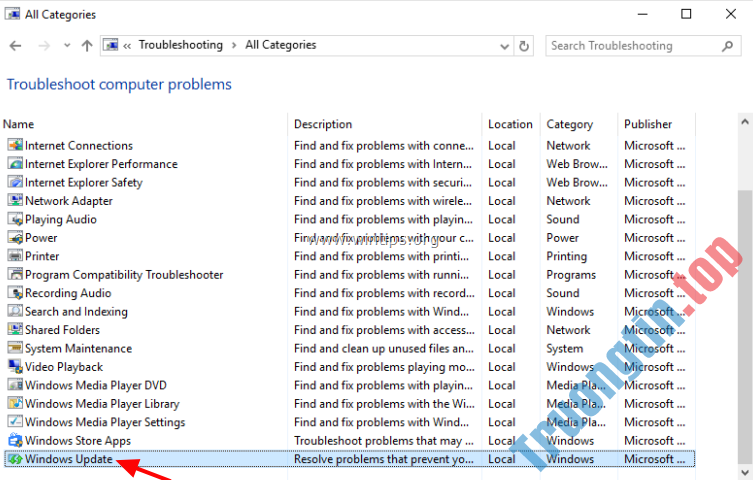Click the Program Compatibility Troubleshooter icon

(15, 274)
